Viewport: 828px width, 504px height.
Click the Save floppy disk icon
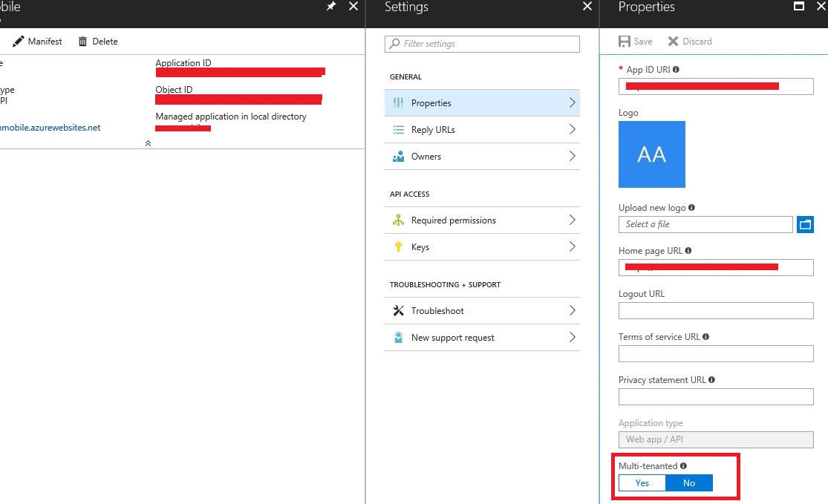click(x=625, y=41)
